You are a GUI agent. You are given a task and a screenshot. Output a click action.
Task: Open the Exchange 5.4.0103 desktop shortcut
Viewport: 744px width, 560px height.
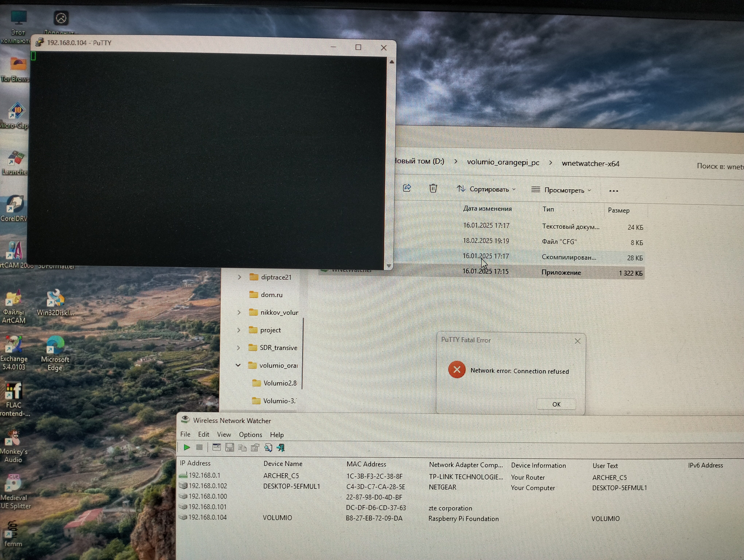click(13, 353)
